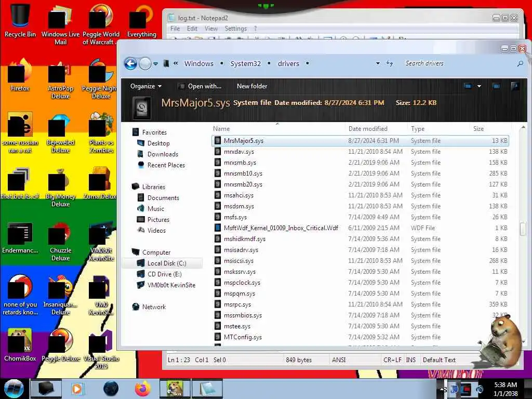Select the mrxdav.sys file

pyautogui.click(x=238, y=151)
